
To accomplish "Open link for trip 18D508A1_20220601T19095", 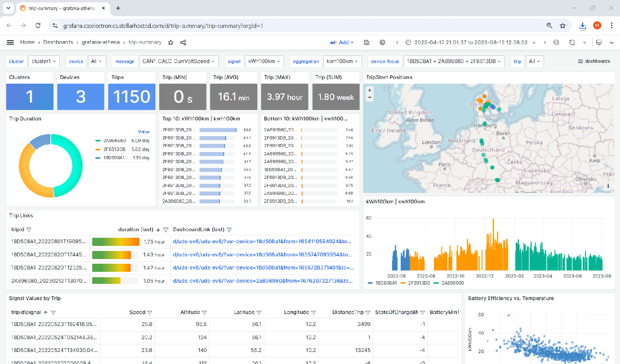I will (x=262, y=242).
